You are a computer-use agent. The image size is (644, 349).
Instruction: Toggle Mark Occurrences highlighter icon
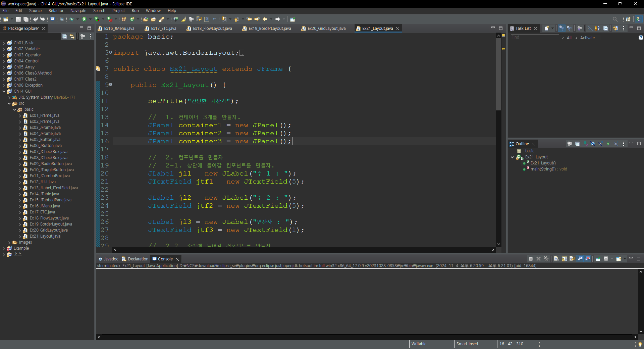coord(183,19)
